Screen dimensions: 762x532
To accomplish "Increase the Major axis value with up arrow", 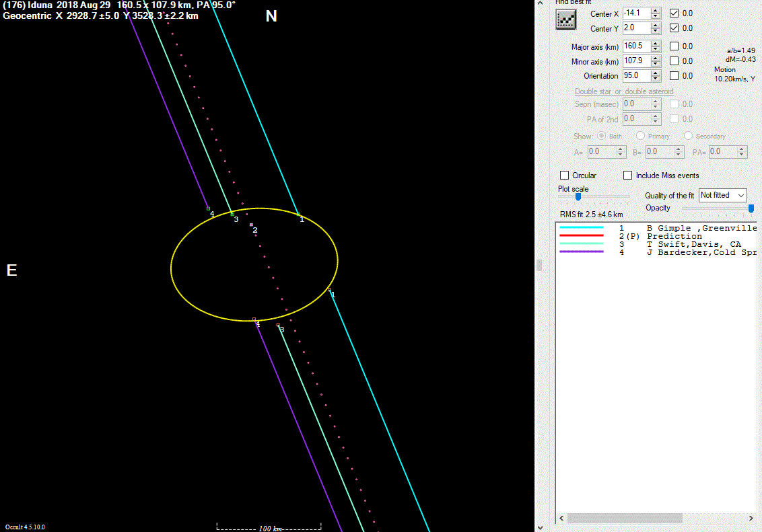I will [x=656, y=43].
